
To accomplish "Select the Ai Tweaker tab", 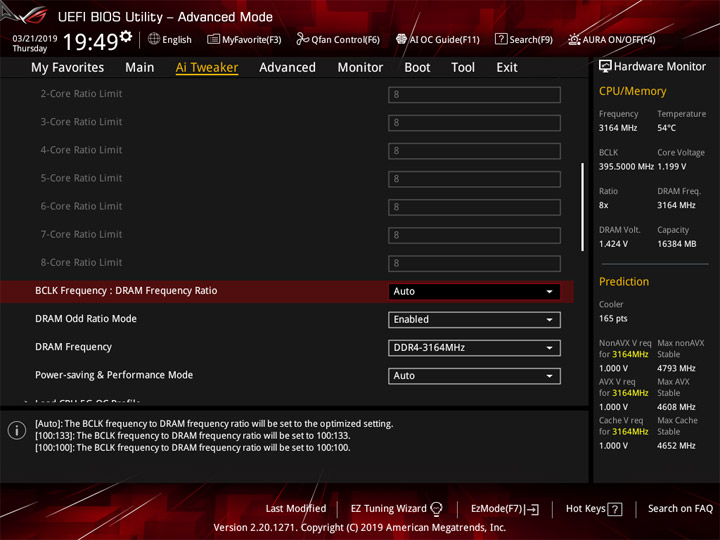I will tap(207, 68).
